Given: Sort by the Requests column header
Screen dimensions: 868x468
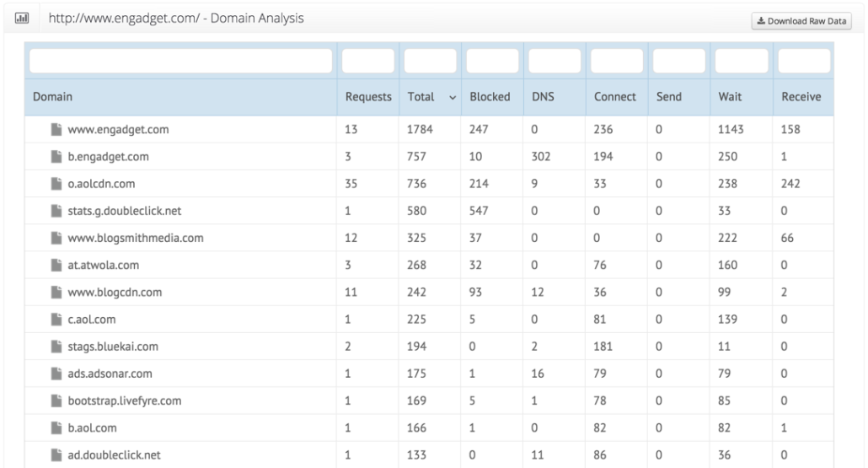Looking at the screenshot, I should (x=368, y=97).
